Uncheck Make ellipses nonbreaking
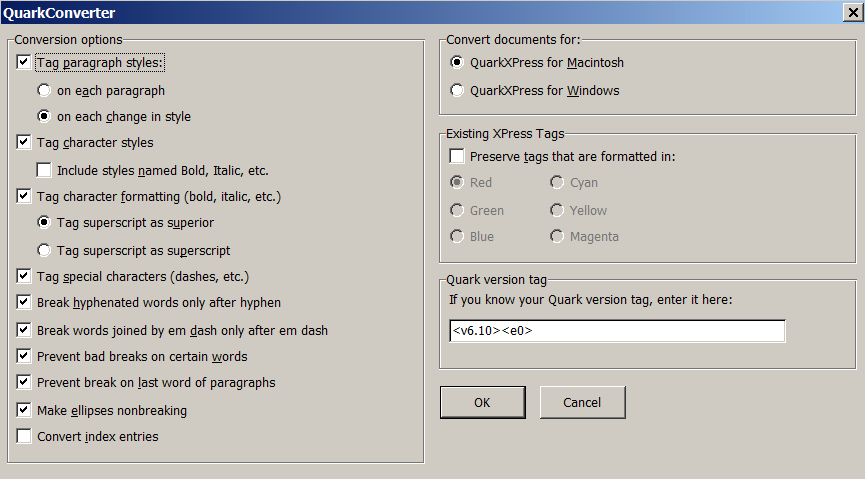Image resolution: width=865 pixels, height=479 pixels. coord(24,410)
